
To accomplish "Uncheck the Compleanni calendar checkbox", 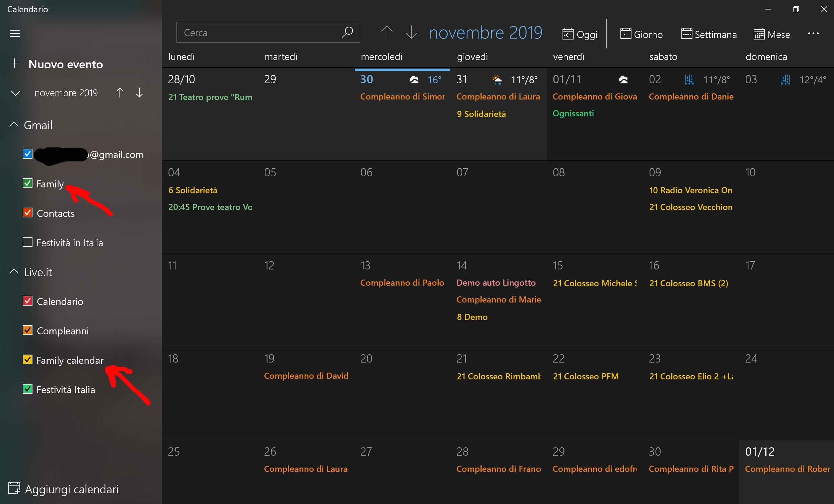I will pos(27,330).
